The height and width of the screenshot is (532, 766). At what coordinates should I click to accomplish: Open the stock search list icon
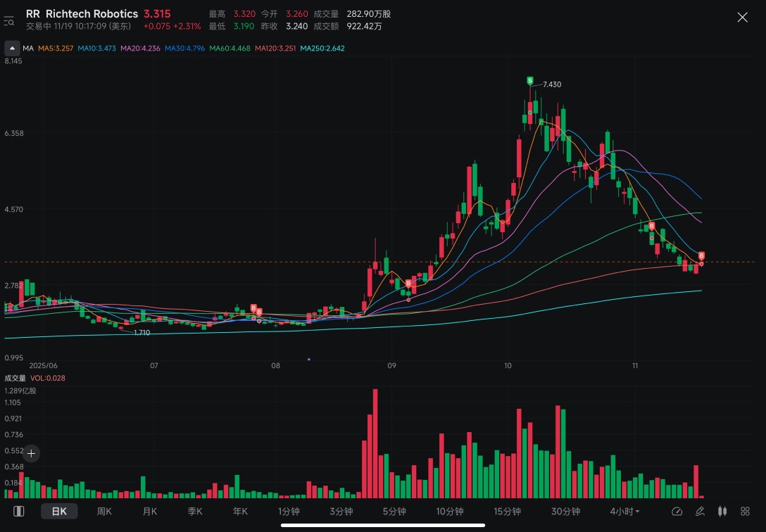(x=8, y=21)
